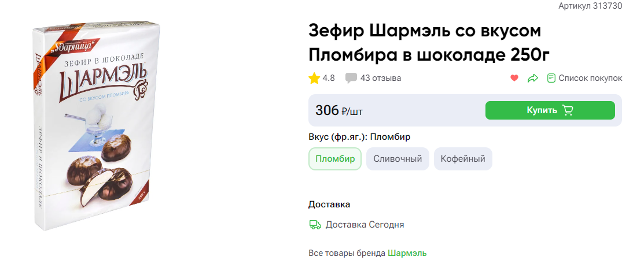Toggle the red heart favorite icon

click(x=514, y=78)
